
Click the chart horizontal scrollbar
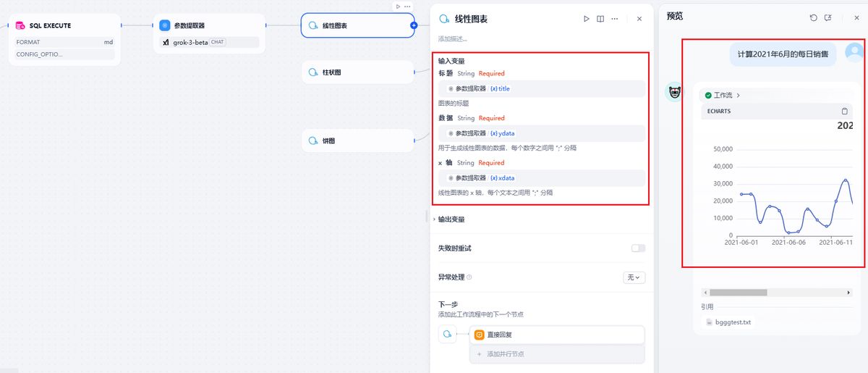pos(738,293)
